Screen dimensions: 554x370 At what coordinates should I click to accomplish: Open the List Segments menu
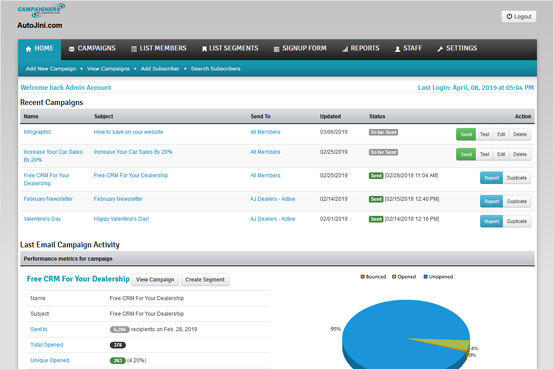pyautogui.click(x=230, y=48)
